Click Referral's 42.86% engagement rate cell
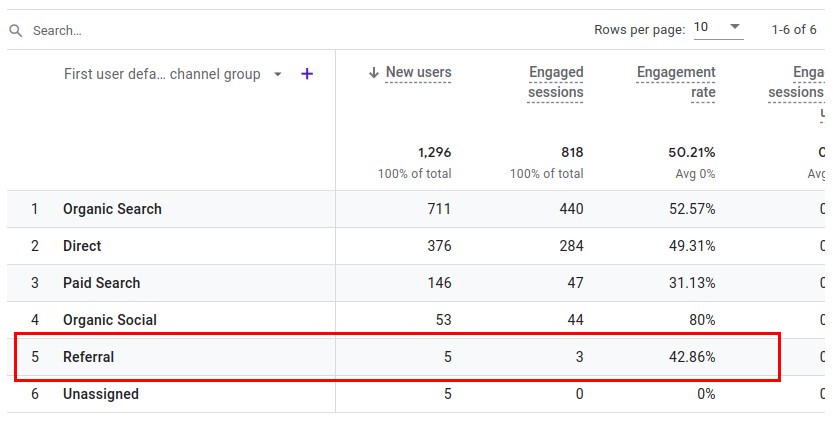Viewport: 839px width, 424px height. tap(692, 357)
